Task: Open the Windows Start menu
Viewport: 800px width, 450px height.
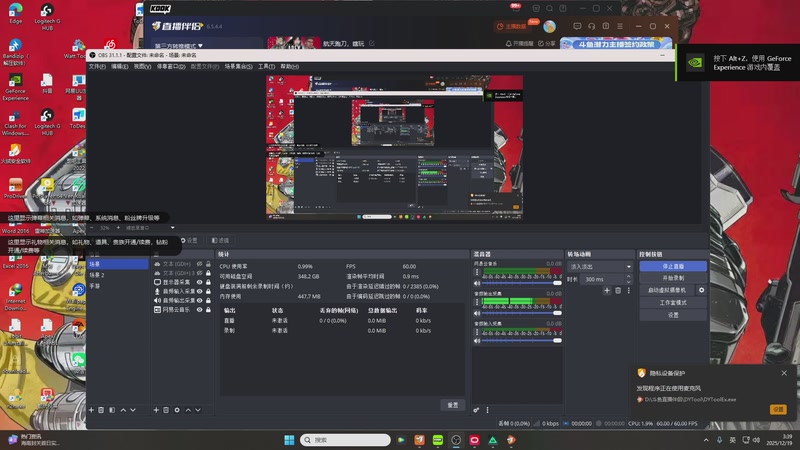Action: (x=289, y=440)
